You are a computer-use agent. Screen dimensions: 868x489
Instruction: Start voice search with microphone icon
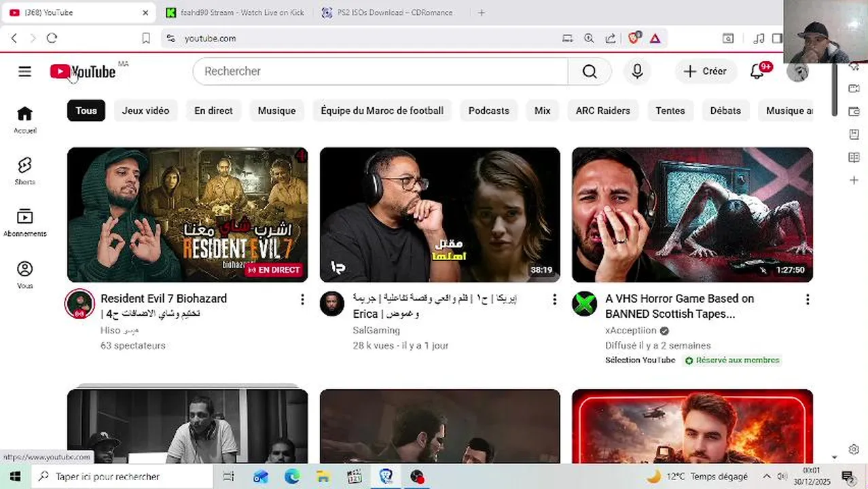click(637, 71)
